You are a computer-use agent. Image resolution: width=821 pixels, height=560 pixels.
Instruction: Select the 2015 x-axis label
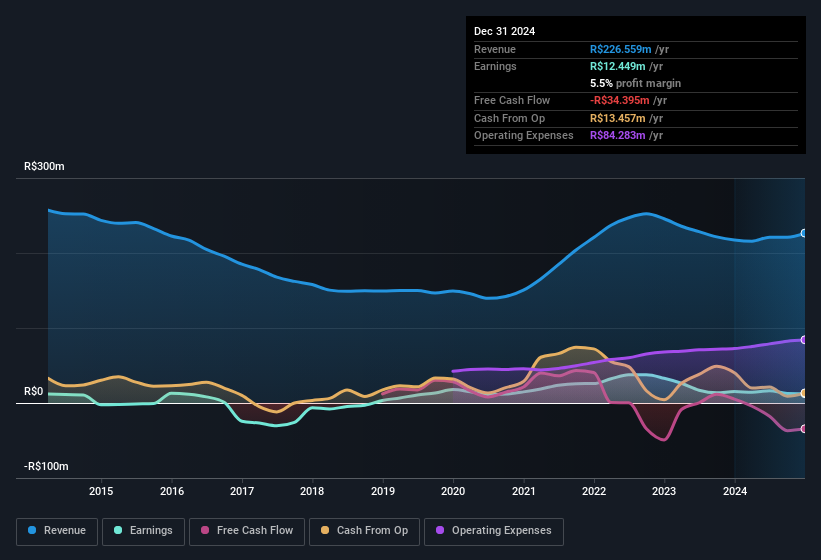101,491
